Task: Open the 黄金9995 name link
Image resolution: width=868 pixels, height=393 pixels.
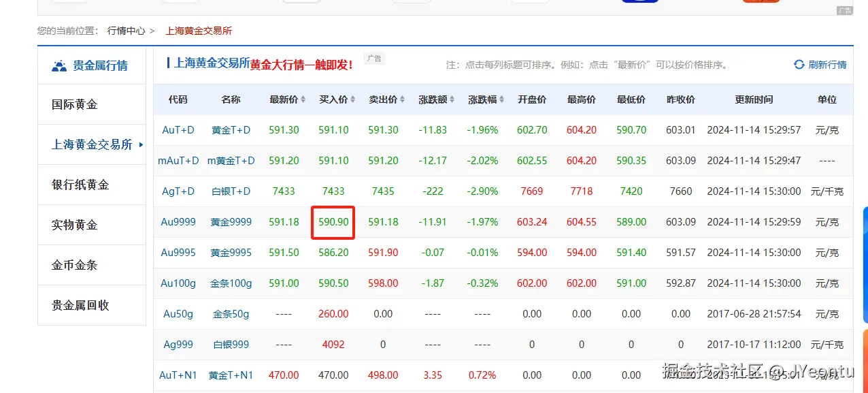Action: (x=231, y=253)
